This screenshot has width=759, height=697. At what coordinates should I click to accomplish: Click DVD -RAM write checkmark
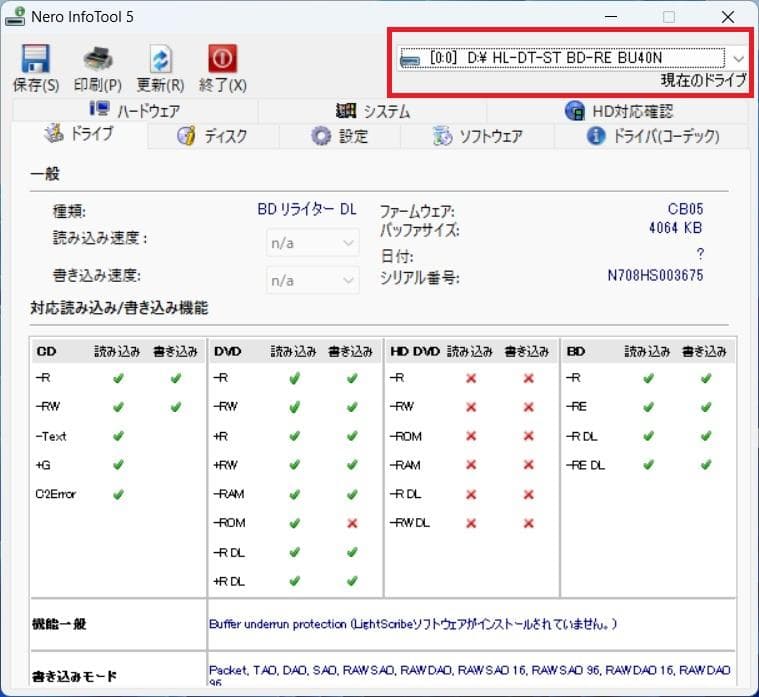tap(352, 494)
